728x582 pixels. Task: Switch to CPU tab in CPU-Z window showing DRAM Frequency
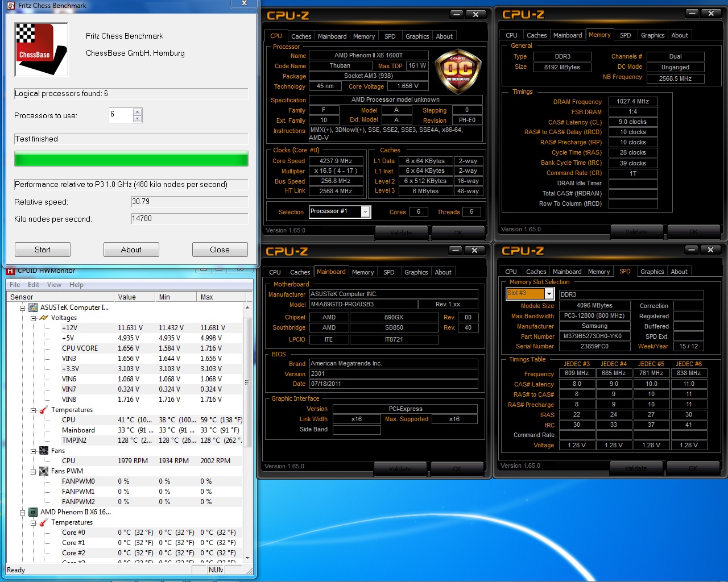pos(511,35)
